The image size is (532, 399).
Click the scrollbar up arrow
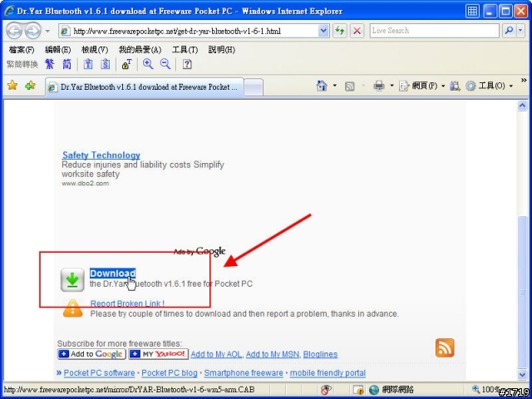pyautogui.click(x=523, y=106)
